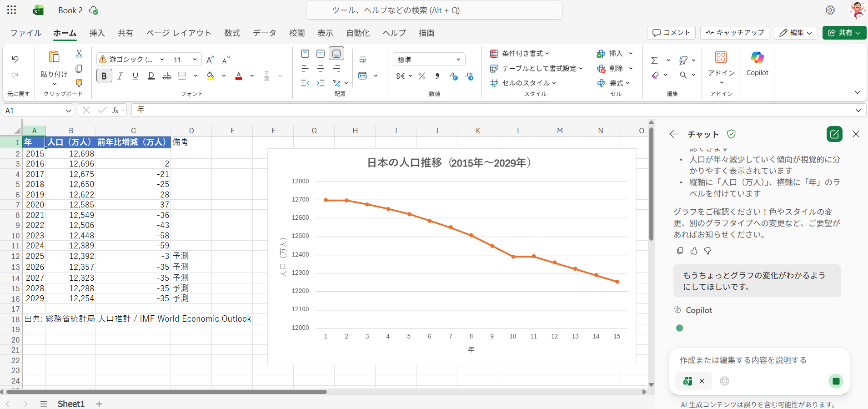The width and height of the screenshot is (868, 409).
Task: Click the cut scissors icon
Action: (x=79, y=54)
